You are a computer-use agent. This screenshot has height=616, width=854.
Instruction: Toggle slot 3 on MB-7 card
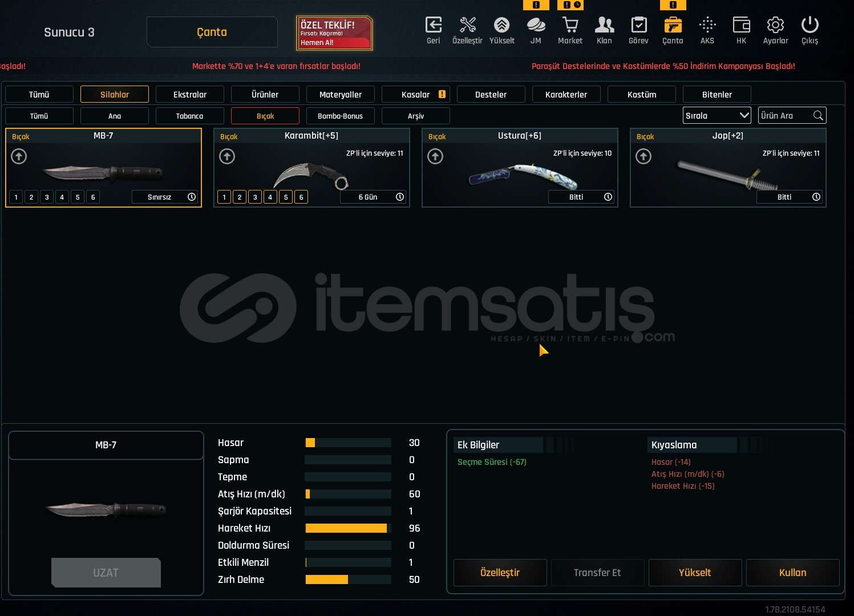47,197
